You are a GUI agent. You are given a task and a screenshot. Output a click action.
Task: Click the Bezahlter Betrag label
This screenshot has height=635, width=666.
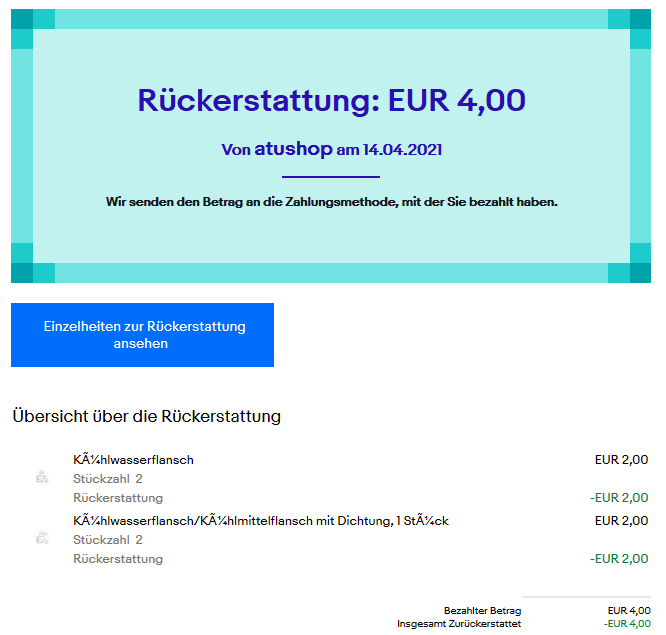(482, 610)
